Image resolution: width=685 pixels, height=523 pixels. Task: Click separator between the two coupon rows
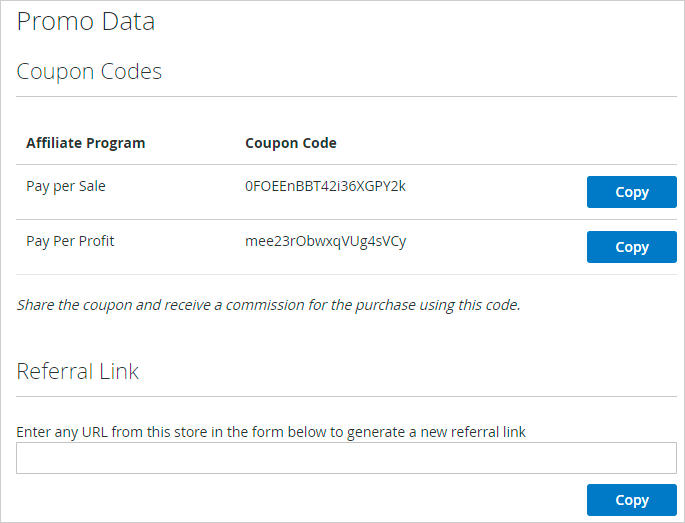tap(346, 219)
